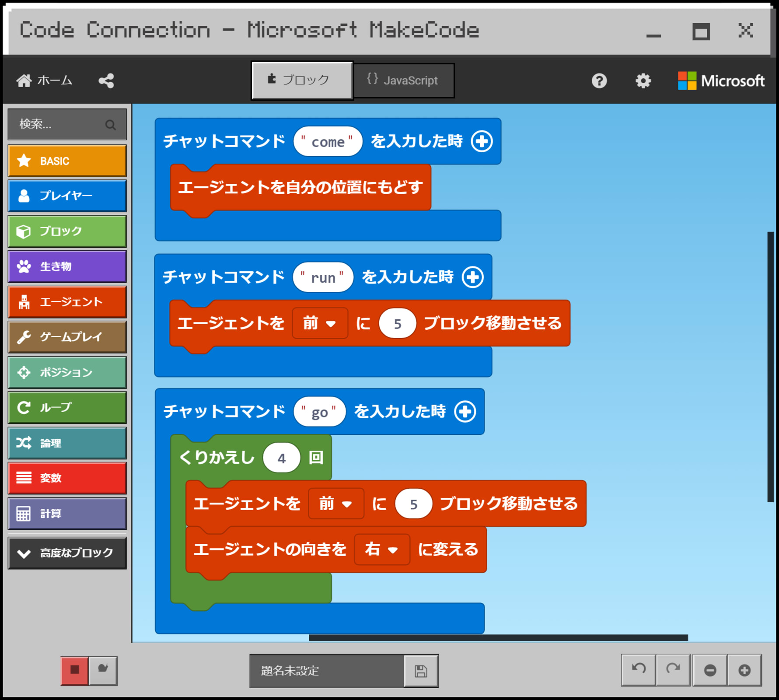Switch to the ブロック editor view

click(302, 80)
